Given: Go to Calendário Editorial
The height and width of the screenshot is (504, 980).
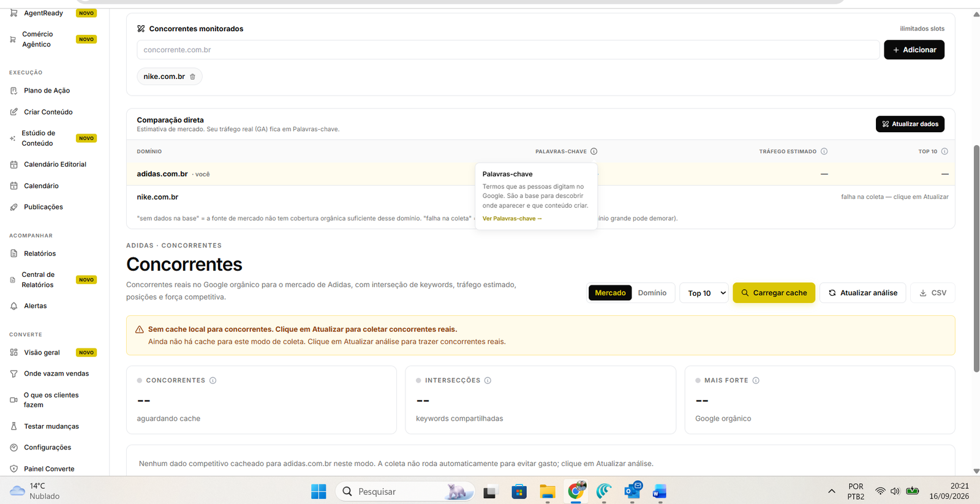Looking at the screenshot, I should point(55,164).
